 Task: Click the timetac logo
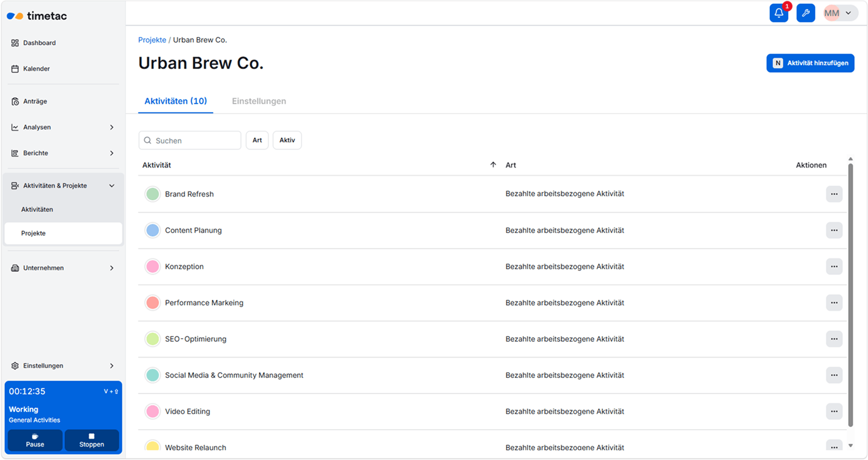(x=37, y=16)
